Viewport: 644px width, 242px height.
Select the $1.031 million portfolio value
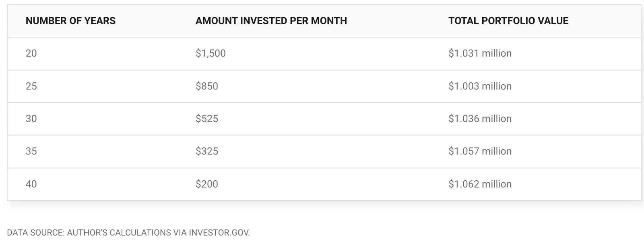point(480,53)
